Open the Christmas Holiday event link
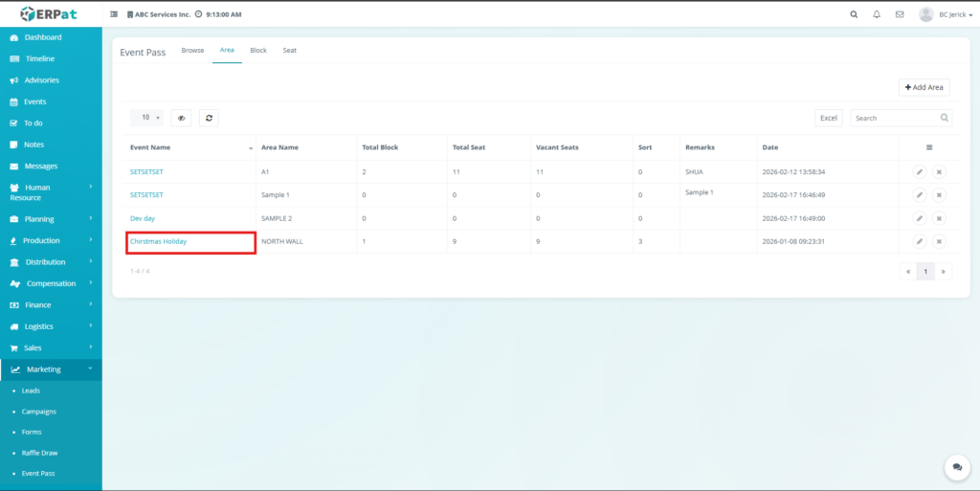The width and height of the screenshot is (980, 491). (159, 241)
